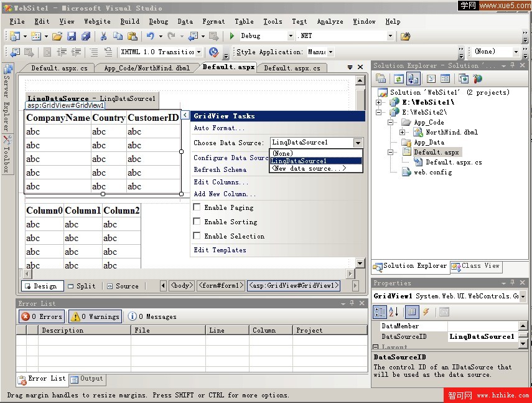
Task: Open the Format menu
Action: point(213,21)
